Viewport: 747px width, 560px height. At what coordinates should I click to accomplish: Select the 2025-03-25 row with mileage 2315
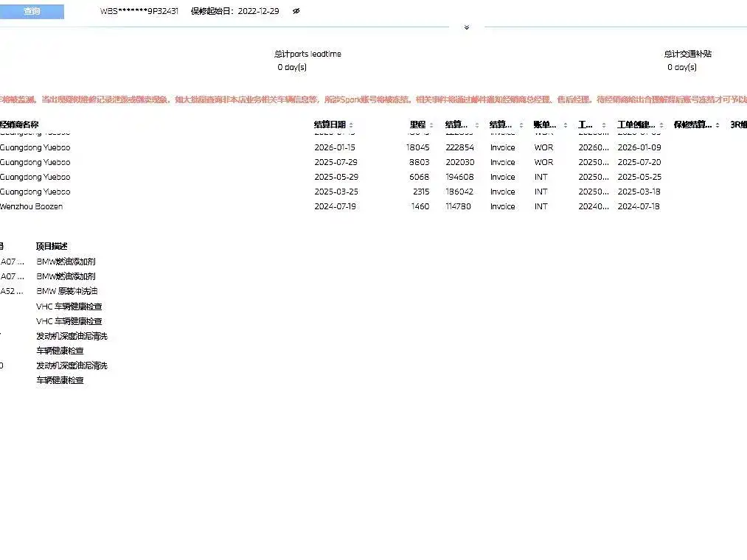[336, 192]
